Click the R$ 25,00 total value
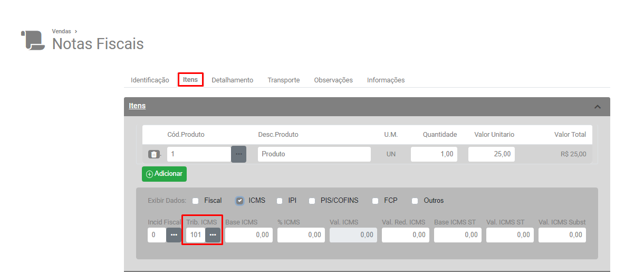 (x=573, y=155)
